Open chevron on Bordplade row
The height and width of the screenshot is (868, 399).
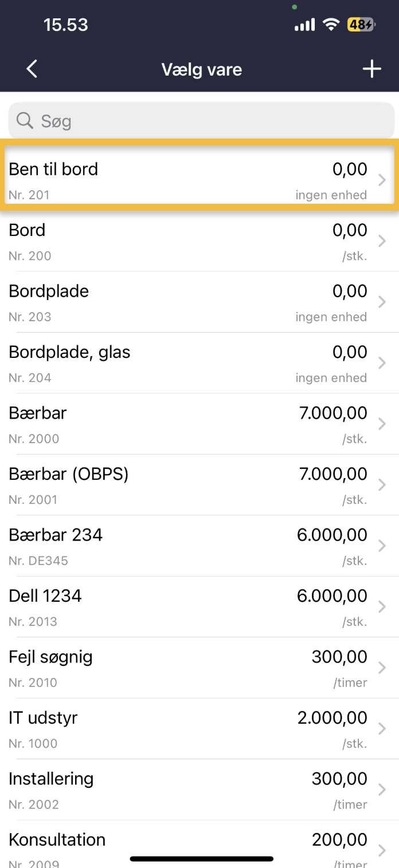382,302
